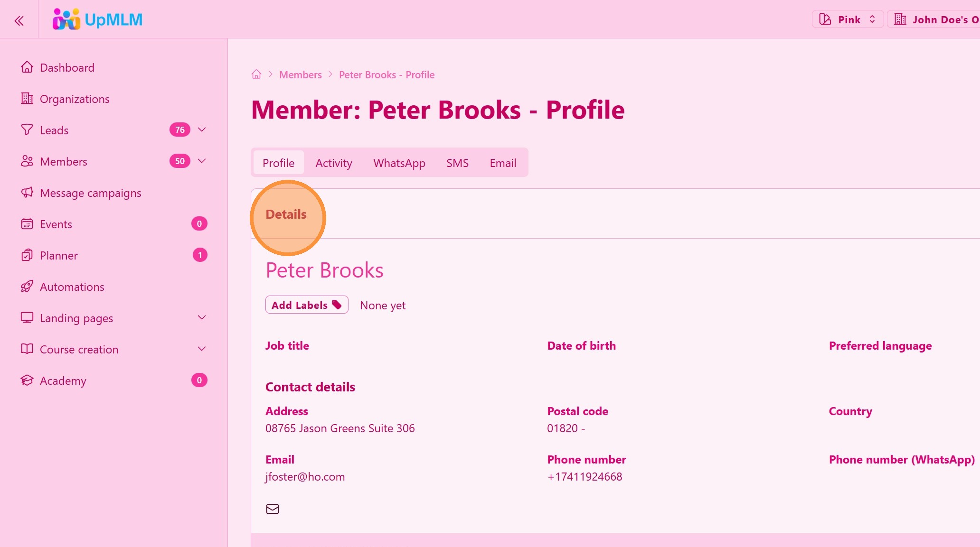The image size is (980, 547).
Task: Expand the Course creation submenu
Action: (202, 349)
